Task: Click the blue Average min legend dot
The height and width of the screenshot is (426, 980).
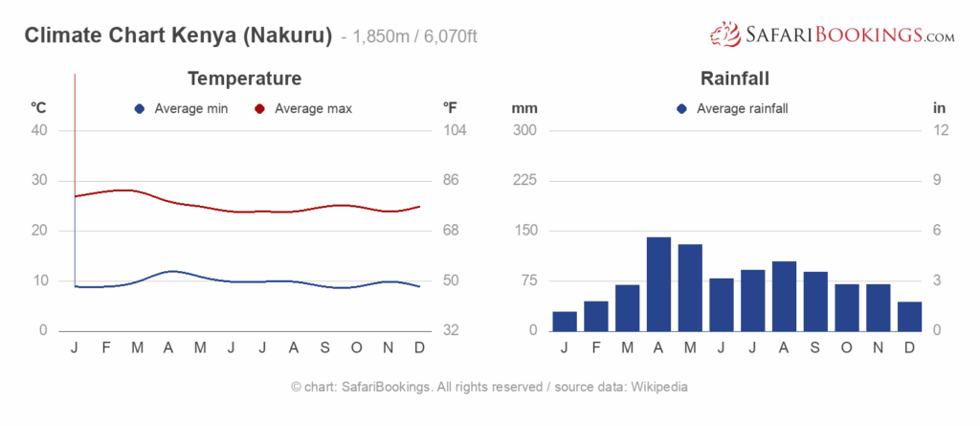Action: (x=140, y=109)
